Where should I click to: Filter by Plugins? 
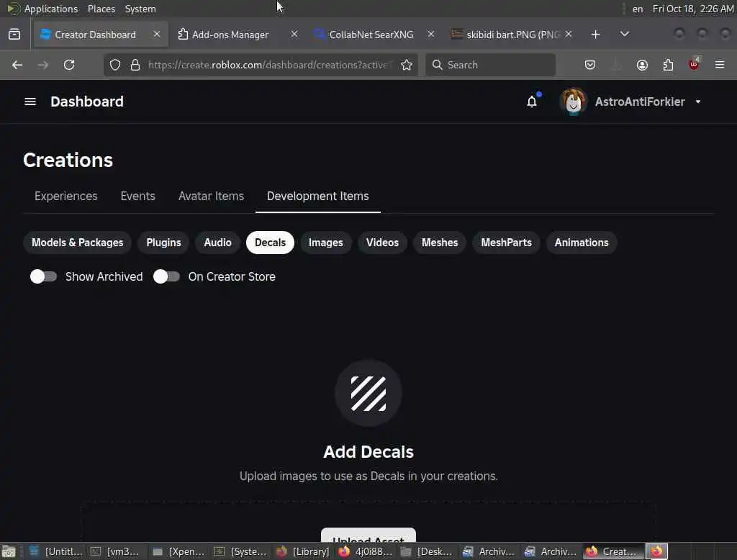coord(163,243)
